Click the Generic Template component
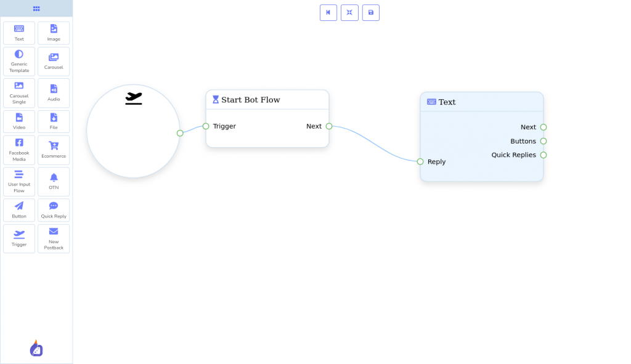Image resolution: width=631 pixels, height=364 pixels. [19, 62]
